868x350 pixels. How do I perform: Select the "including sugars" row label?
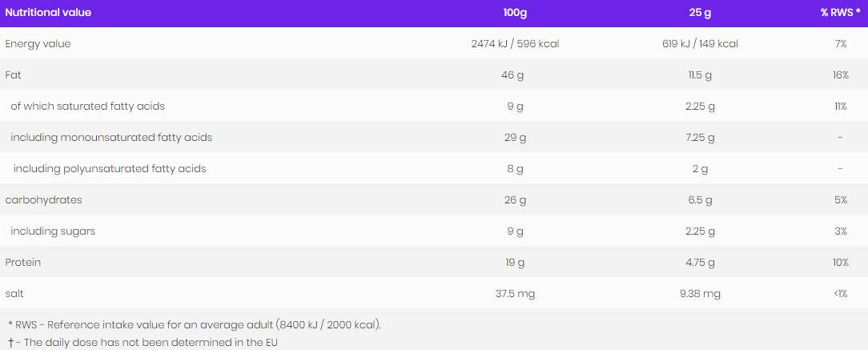(53, 231)
